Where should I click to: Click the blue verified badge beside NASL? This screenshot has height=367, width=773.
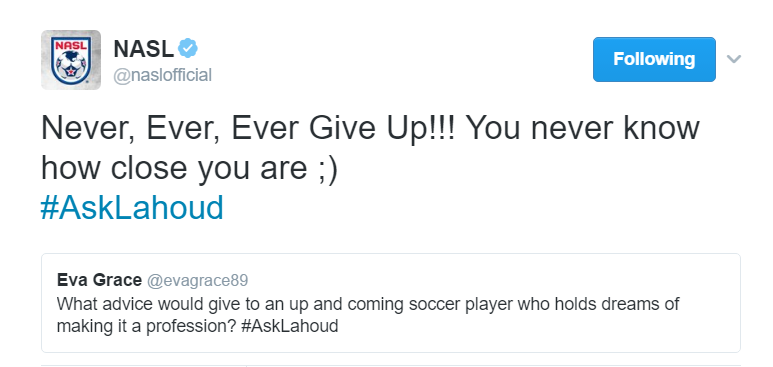point(188,48)
